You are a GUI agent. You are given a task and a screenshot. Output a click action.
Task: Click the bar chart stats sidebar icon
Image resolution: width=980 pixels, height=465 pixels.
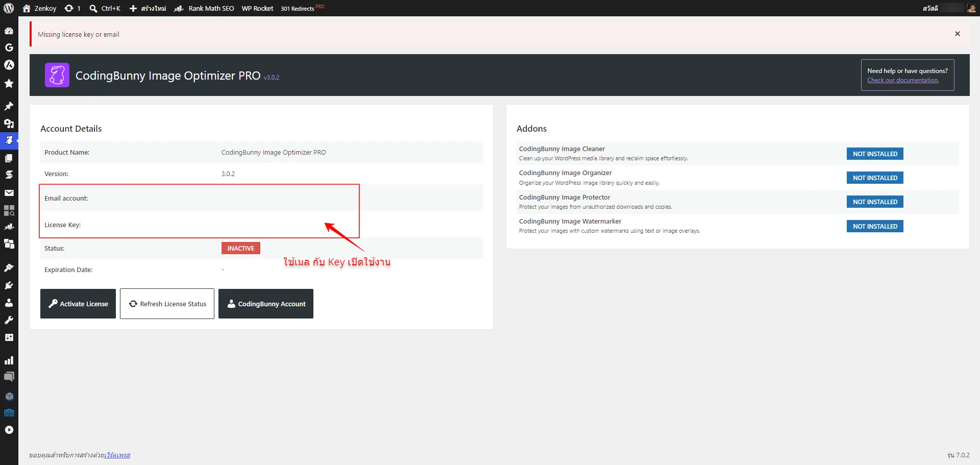click(9, 360)
